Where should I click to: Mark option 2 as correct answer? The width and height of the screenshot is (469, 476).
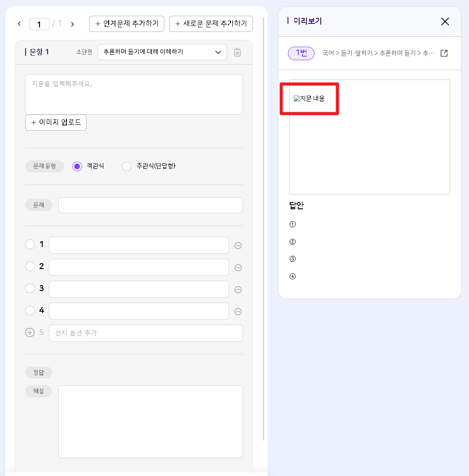[30, 266]
